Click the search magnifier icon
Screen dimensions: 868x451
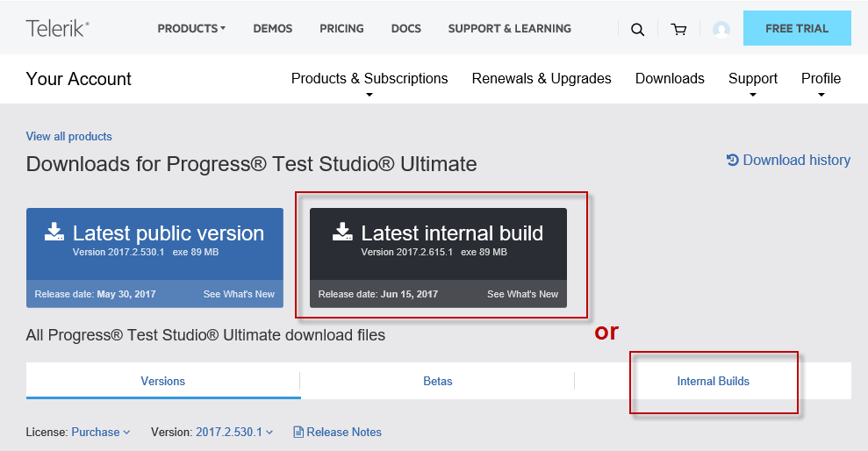tap(637, 29)
